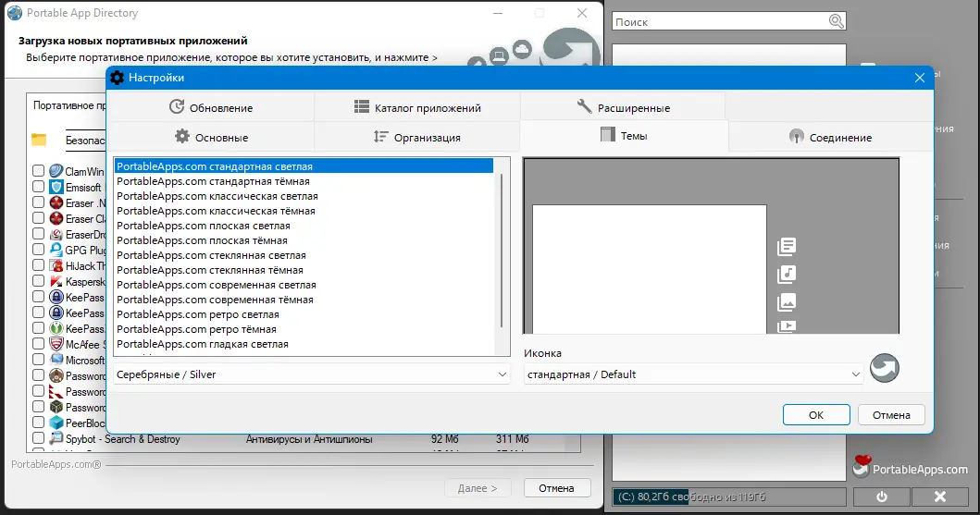This screenshot has width=980, height=515.
Task: Click the Emsisoft shield icon
Action: (56, 188)
